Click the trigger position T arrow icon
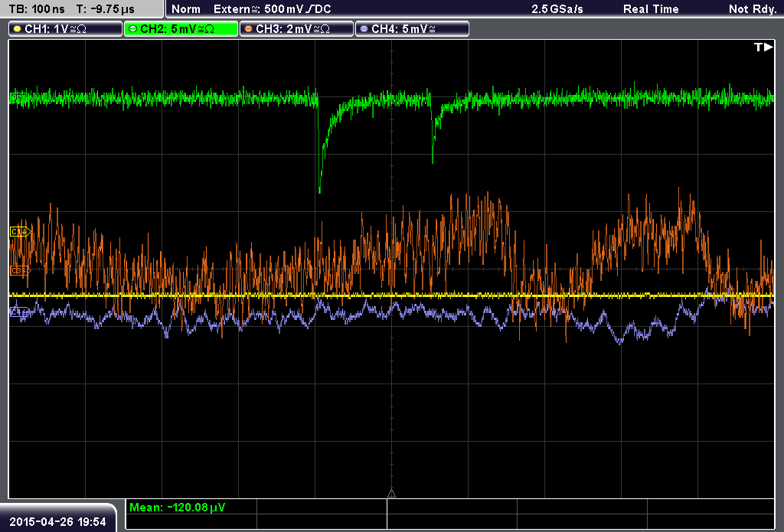 click(763, 47)
